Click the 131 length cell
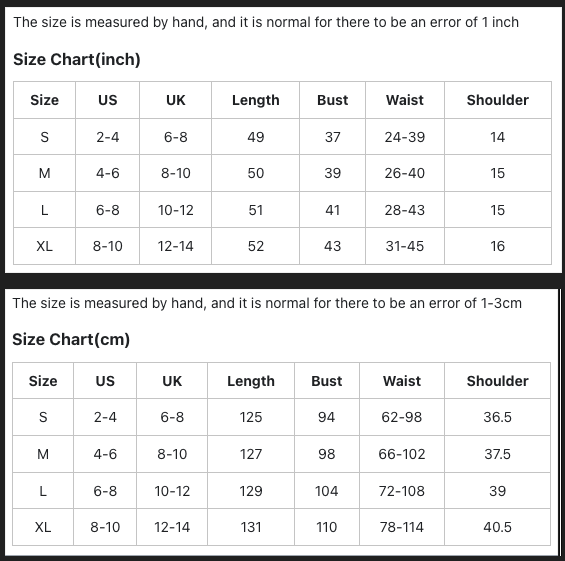 pyautogui.click(x=251, y=527)
